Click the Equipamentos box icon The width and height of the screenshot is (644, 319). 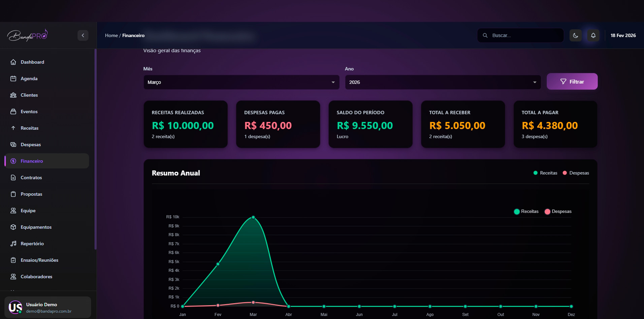click(13, 227)
